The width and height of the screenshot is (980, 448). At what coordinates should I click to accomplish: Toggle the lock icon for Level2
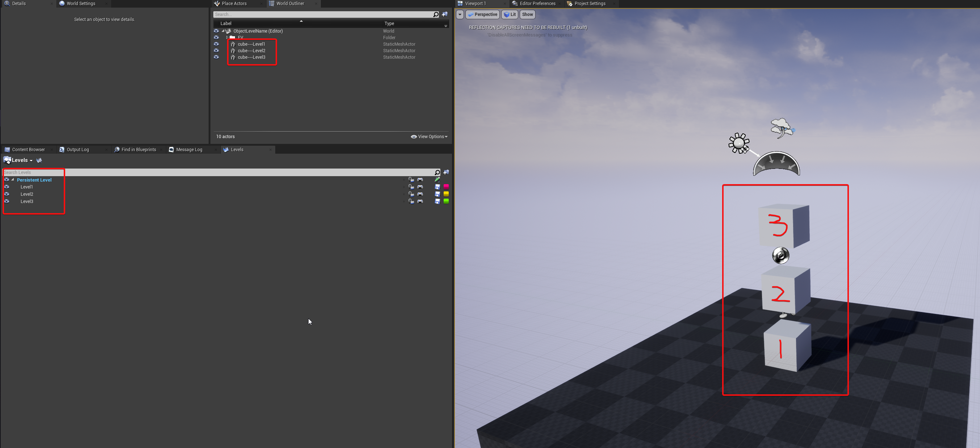point(411,194)
